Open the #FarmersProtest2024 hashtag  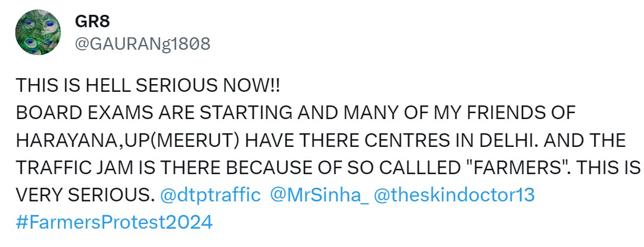114,222
